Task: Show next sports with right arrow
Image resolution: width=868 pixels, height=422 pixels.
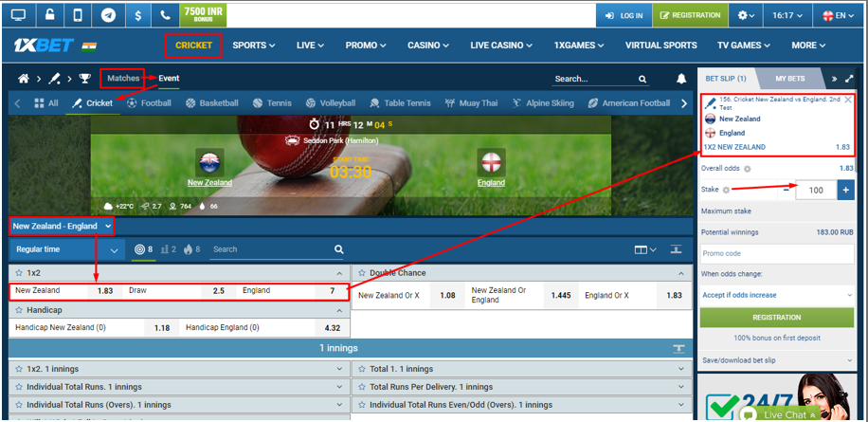Action: tap(684, 103)
